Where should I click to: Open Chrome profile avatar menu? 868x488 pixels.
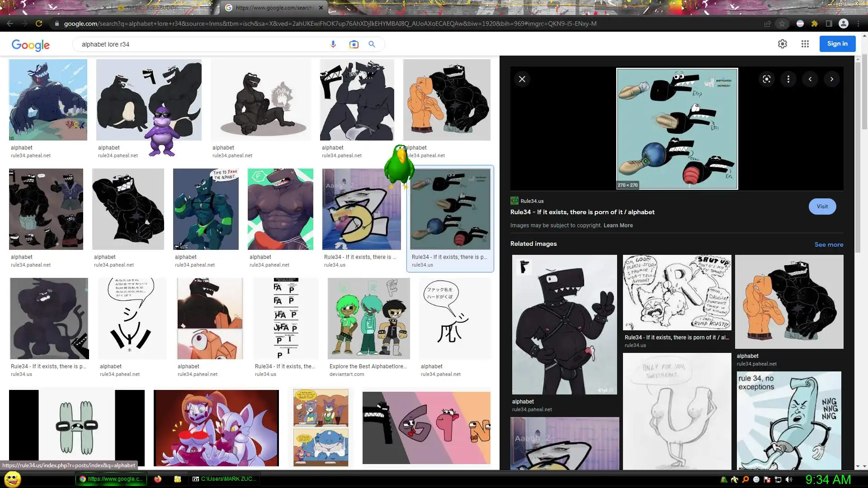844,23
